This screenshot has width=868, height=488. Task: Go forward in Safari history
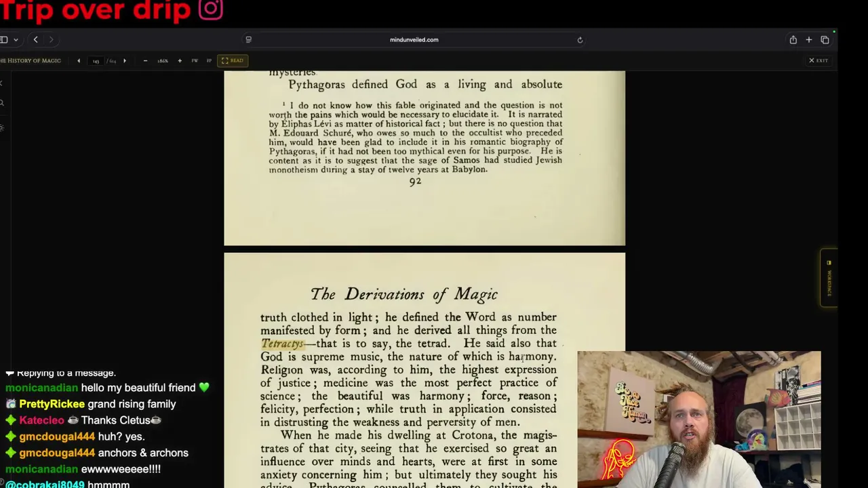pyautogui.click(x=51, y=40)
